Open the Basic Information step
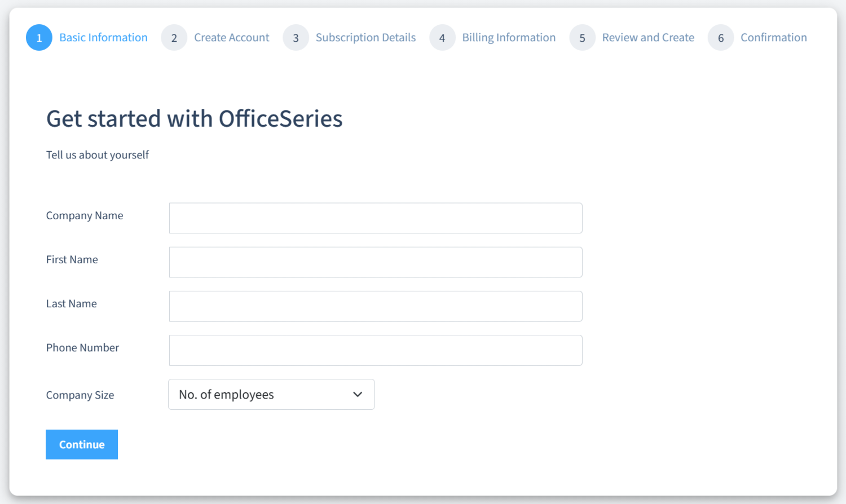 pyautogui.click(x=103, y=38)
